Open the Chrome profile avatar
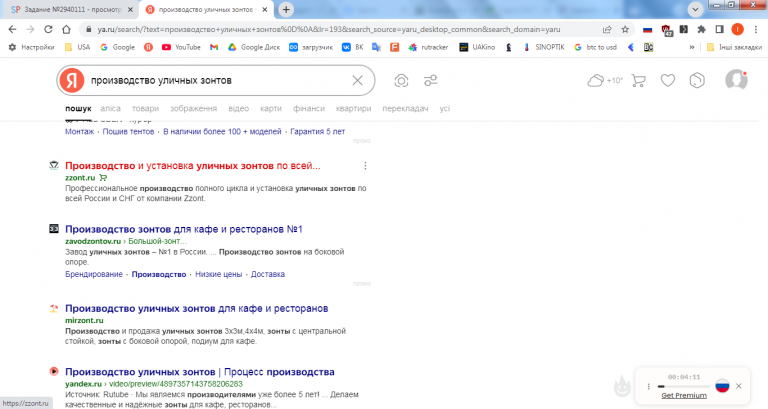This screenshot has width=768, height=409. (737, 29)
